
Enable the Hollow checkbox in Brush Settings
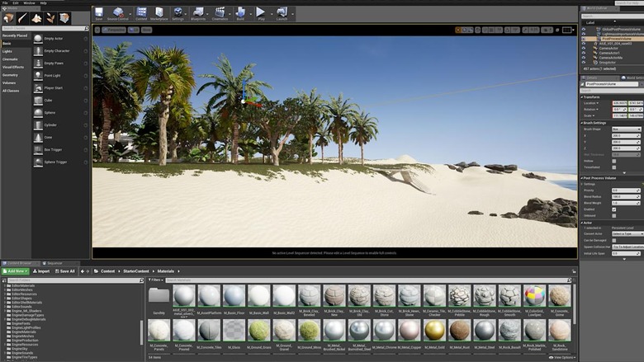click(x=613, y=161)
